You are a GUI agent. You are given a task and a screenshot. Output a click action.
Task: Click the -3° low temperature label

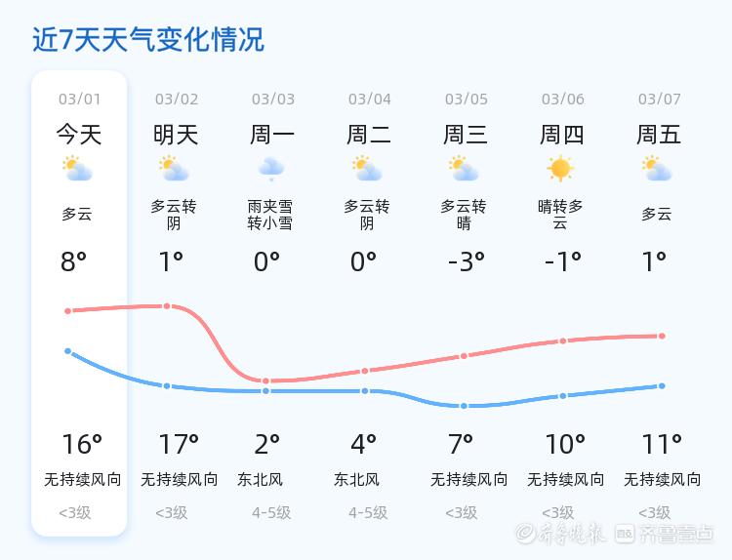[466, 261]
